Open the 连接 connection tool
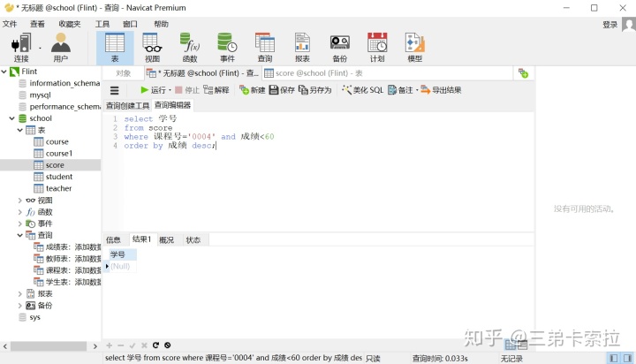Screen dimensions: 636x364 coord(21,48)
